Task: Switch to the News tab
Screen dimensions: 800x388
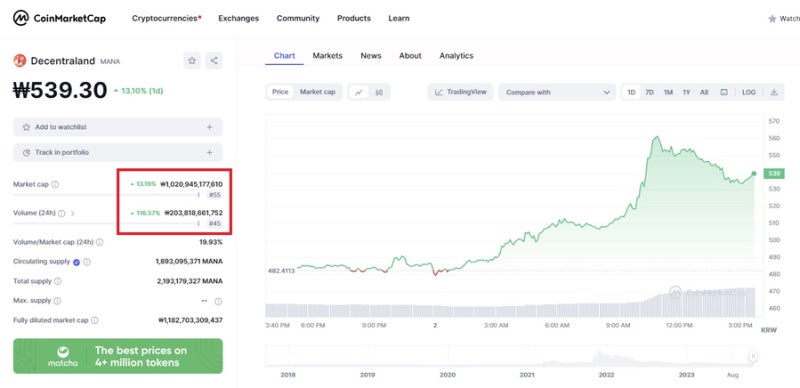Action: tap(371, 56)
